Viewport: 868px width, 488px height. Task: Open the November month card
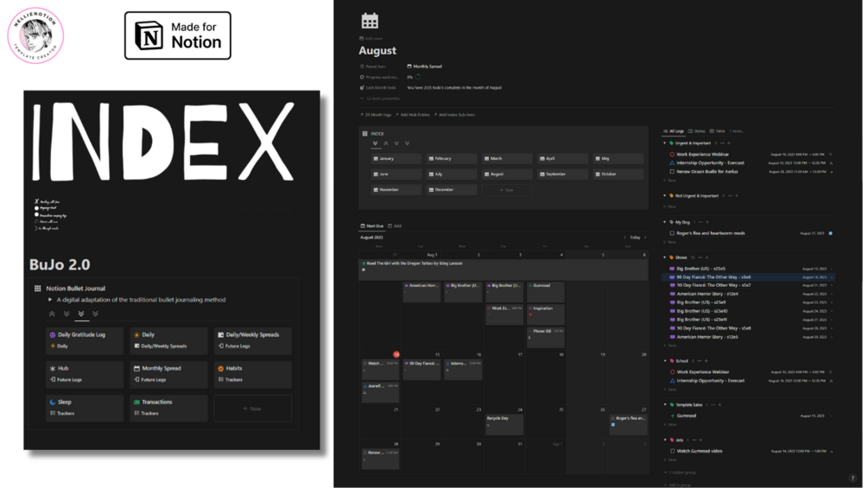click(x=396, y=189)
